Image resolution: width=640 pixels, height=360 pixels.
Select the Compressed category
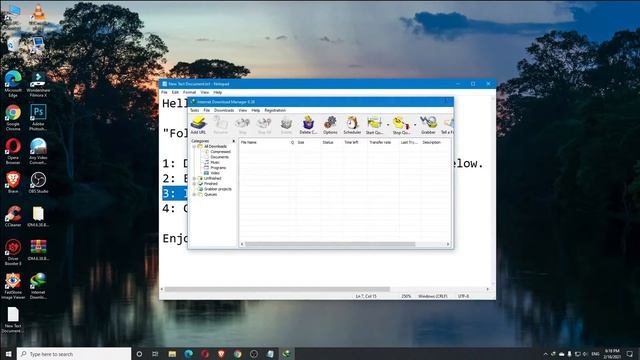pos(220,151)
